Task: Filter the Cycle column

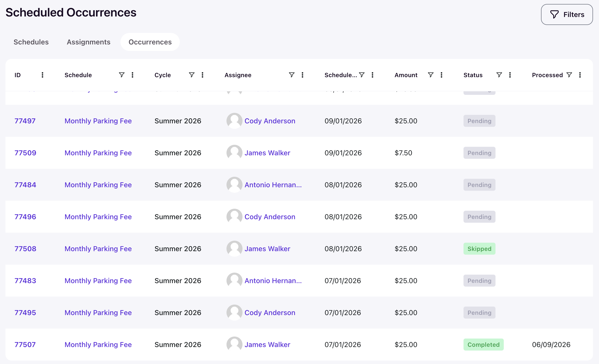Action: pos(191,75)
